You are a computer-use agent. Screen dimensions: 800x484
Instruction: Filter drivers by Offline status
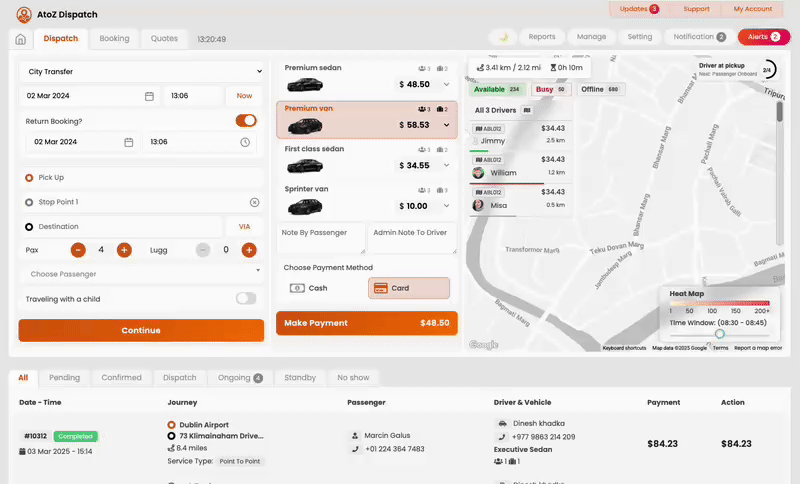coord(601,89)
